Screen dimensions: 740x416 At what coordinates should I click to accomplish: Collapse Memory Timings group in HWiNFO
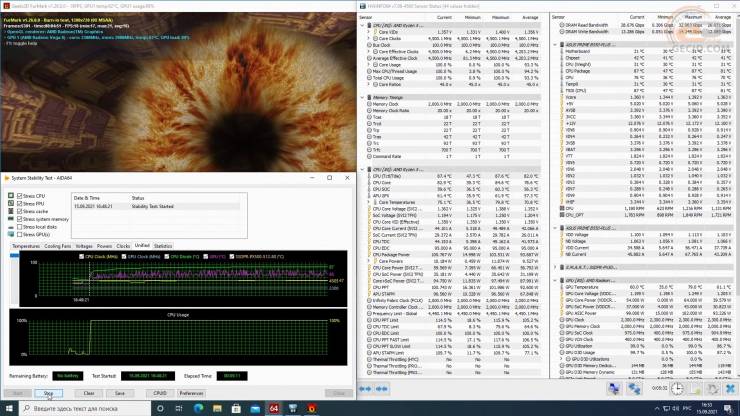click(x=362, y=98)
